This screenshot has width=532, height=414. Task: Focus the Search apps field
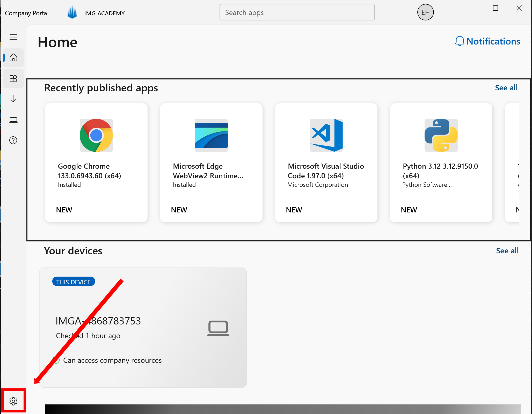click(297, 12)
